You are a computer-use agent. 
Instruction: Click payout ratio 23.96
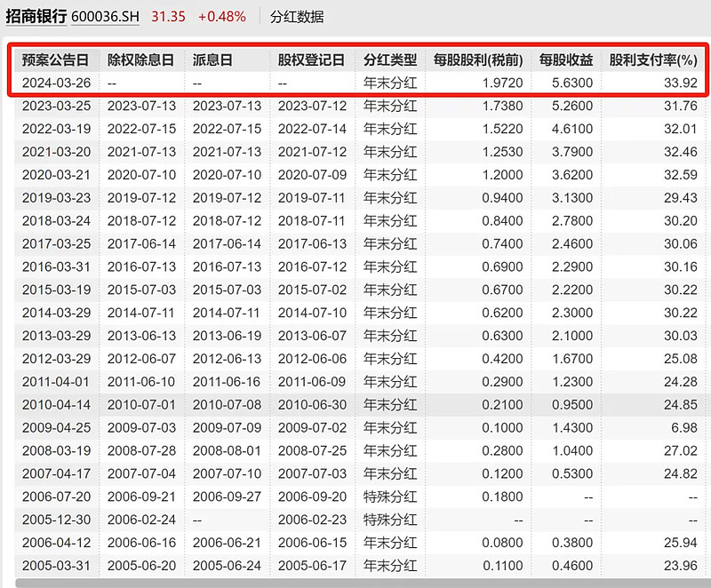pyautogui.click(x=681, y=566)
